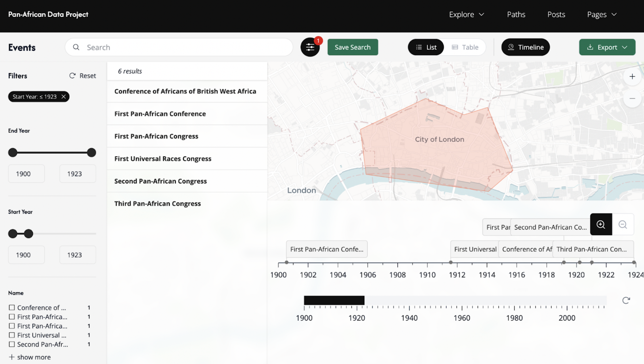Select 'Conference of Af' timeline label
The height and width of the screenshot is (364, 644).
coord(526,249)
